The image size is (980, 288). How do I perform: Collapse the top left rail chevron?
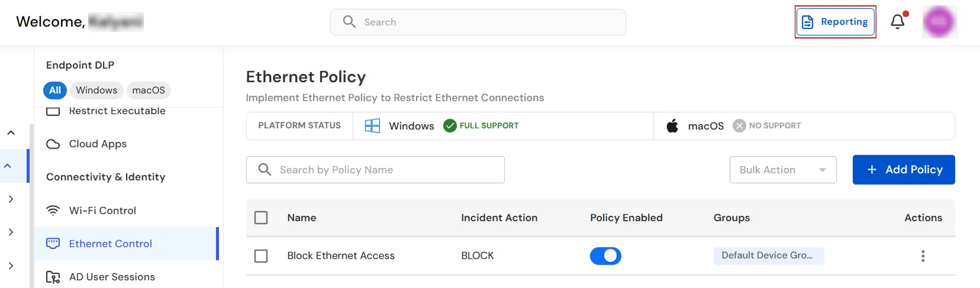tap(11, 132)
